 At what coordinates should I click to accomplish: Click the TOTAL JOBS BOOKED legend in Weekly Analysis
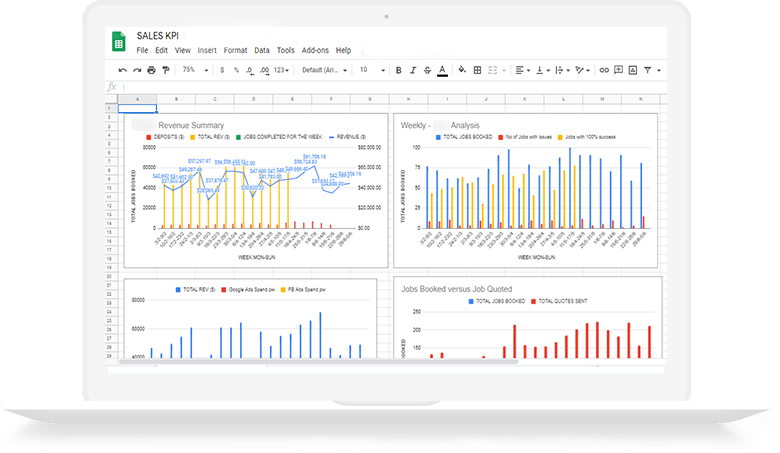(x=464, y=137)
